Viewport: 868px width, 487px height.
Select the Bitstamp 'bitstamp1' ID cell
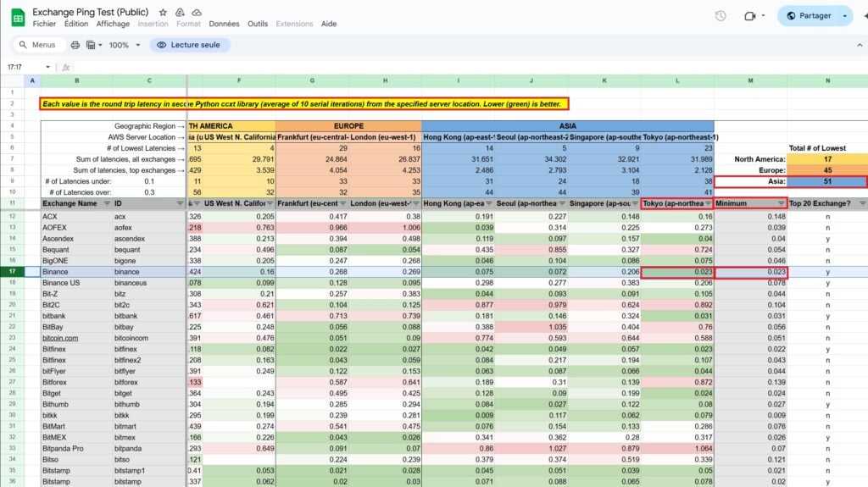pyautogui.click(x=149, y=471)
